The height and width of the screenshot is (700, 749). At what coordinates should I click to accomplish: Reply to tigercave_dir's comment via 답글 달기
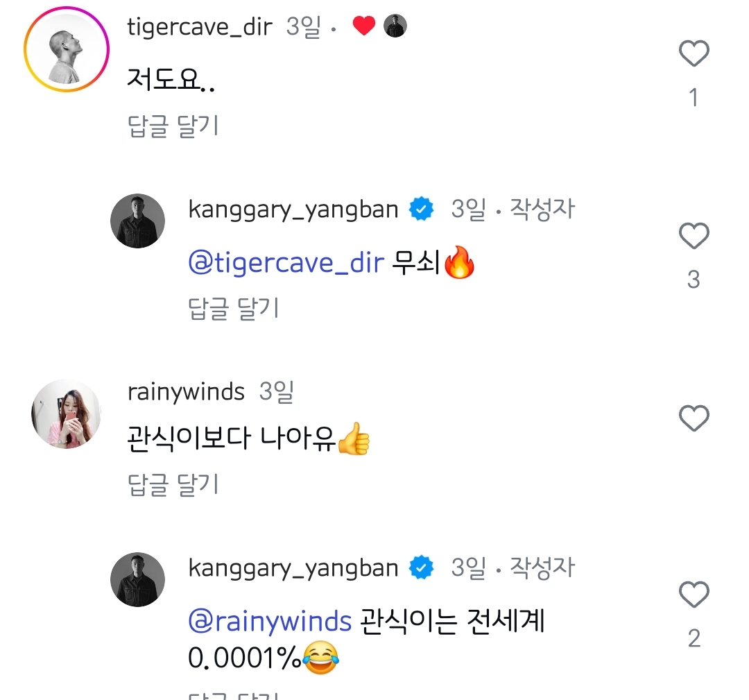pyautogui.click(x=173, y=126)
